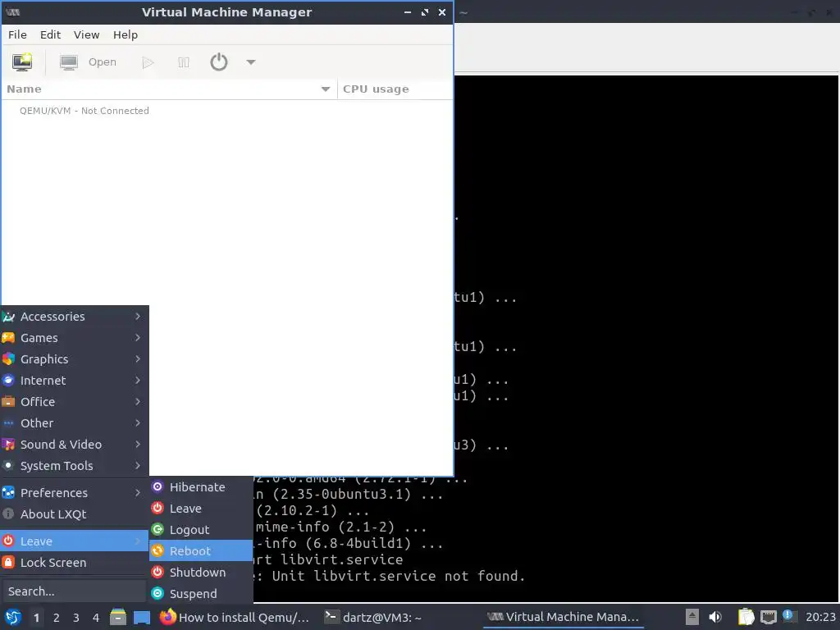Image resolution: width=840 pixels, height=630 pixels.
Task: Sort by the Name column header
Action: [x=169, y=89]
